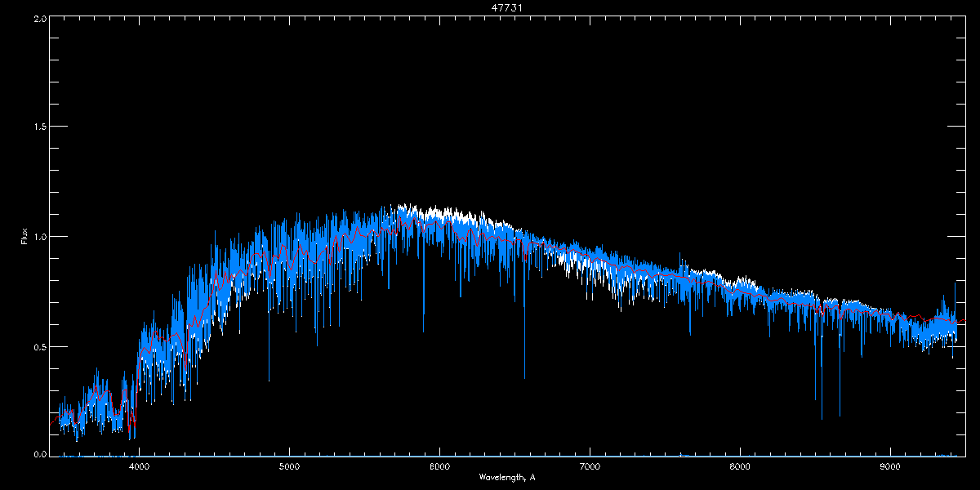Screen dimensions: 980x490
Task: Click the plot title 47731
Action: (507, 7)
